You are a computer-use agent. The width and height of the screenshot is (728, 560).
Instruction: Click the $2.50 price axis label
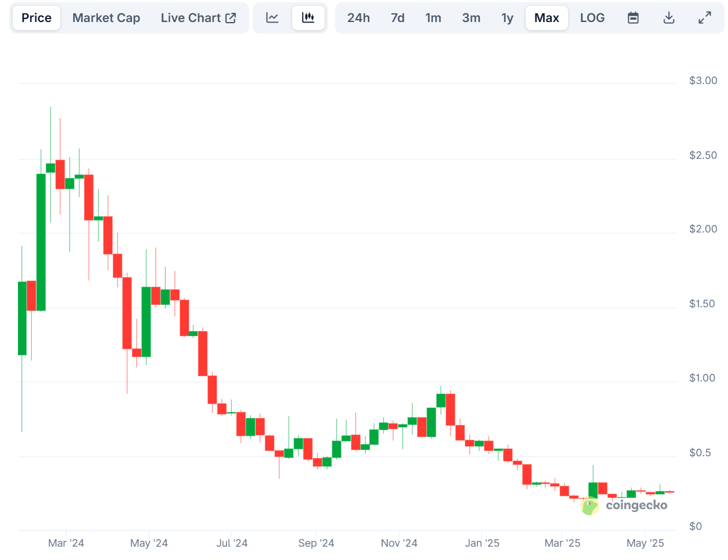coord(703,155)
